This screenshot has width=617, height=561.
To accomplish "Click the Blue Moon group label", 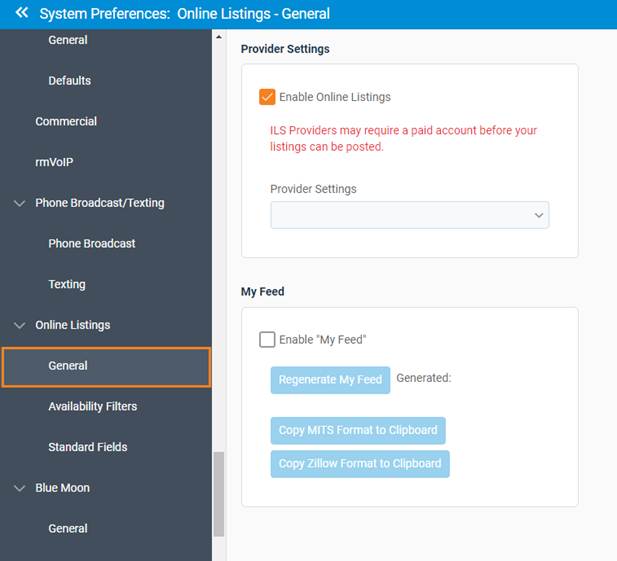I will point(63,488).
